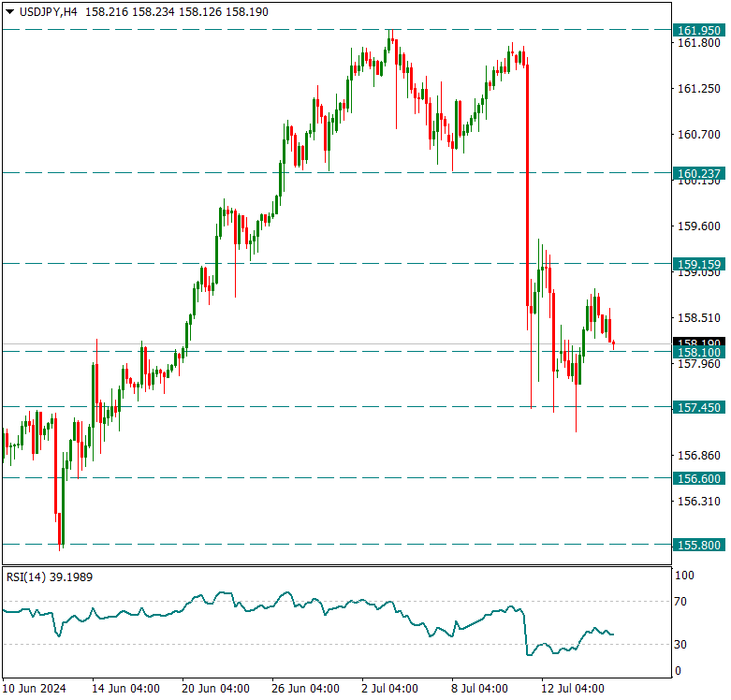The height and width of the screenshot is (700, 731).
Task: Select the 161.950 price level label
Action: (699, 31)
